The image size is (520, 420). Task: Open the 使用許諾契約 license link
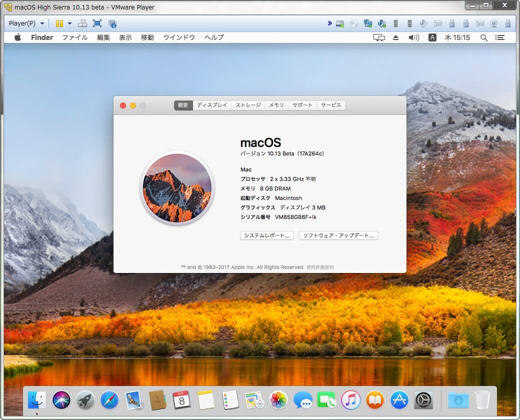(x=320, y=267)
